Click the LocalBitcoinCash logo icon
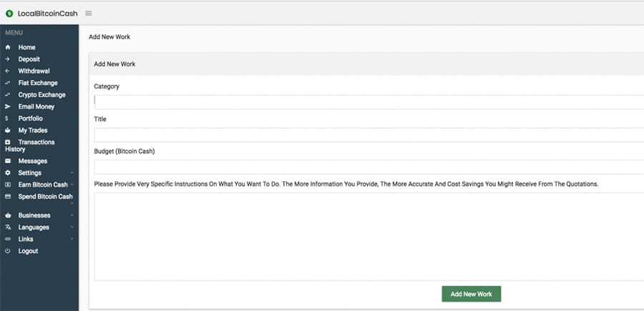Screen dimensions: 644x311 coord(9,13)
